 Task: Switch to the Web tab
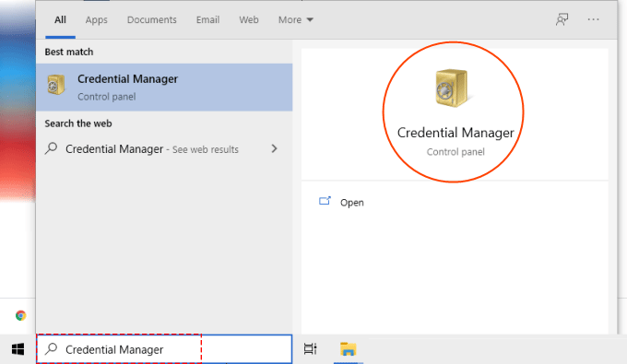(249, 20)
